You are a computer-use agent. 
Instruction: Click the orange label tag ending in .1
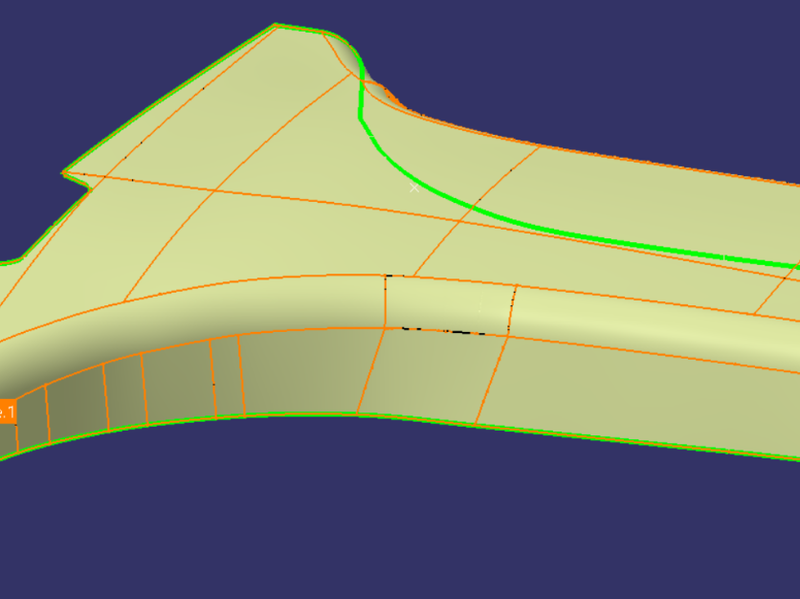[x=8, y=411]
